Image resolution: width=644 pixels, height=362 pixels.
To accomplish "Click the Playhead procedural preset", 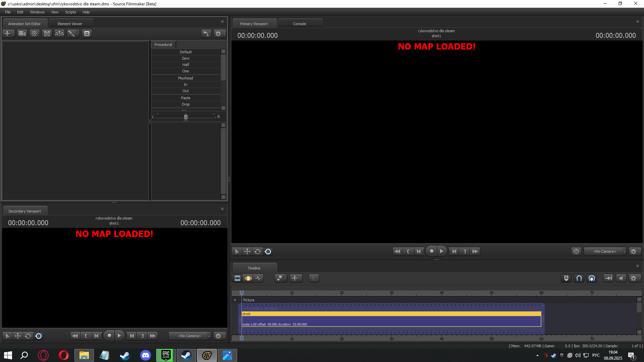I will (x=186, y=78).
